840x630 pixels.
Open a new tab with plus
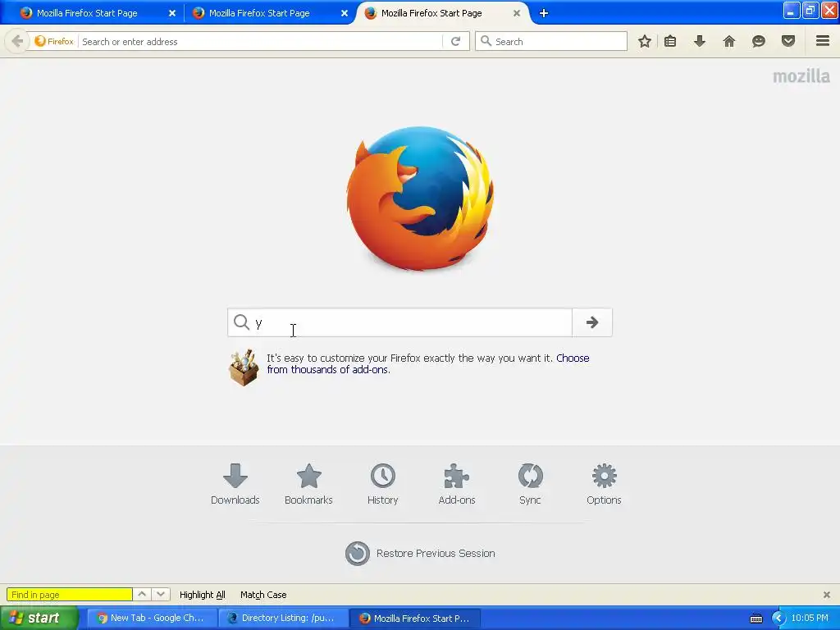pyautogui.click(x=544, y=13)
